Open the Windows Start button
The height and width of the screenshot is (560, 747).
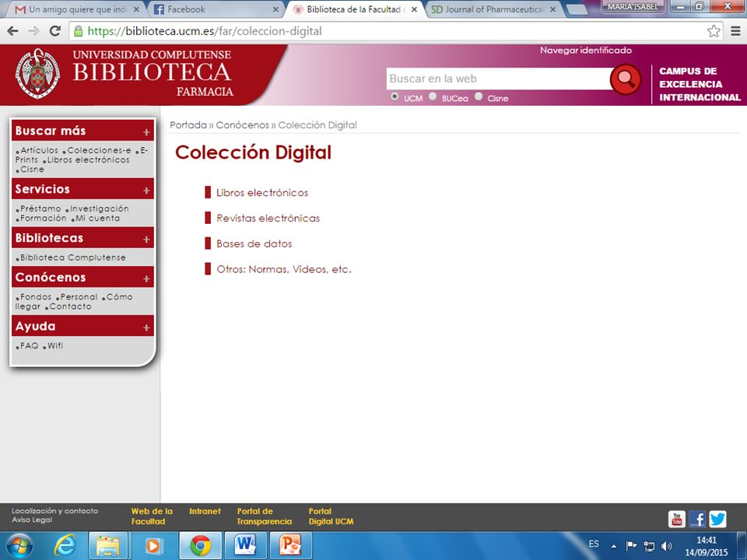[x=19, y=546]
